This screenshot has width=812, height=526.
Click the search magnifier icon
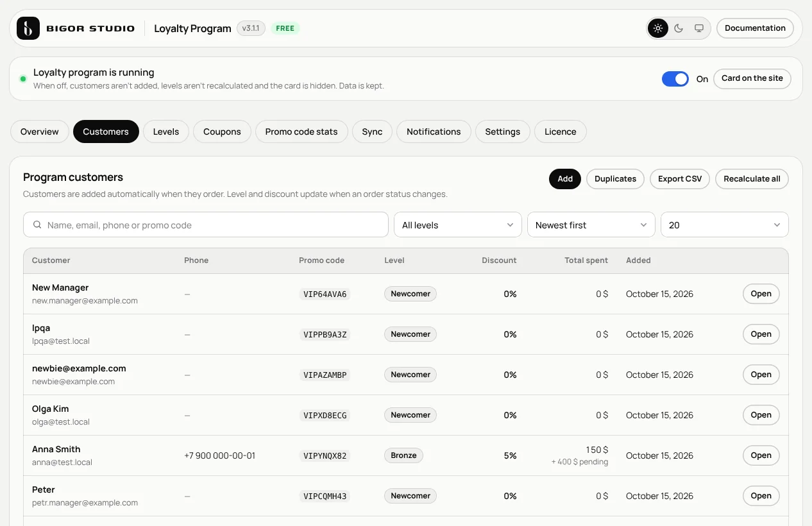click(x=37, y=225)
